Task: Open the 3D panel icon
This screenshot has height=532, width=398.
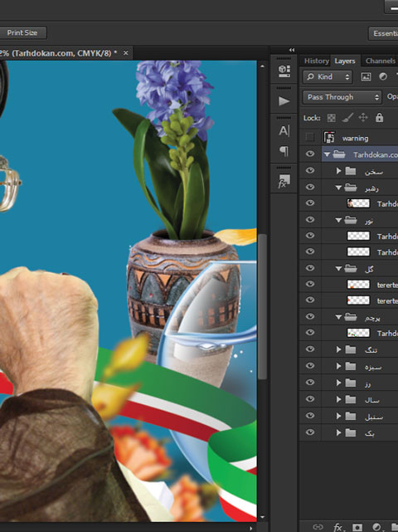Action: 284,71
